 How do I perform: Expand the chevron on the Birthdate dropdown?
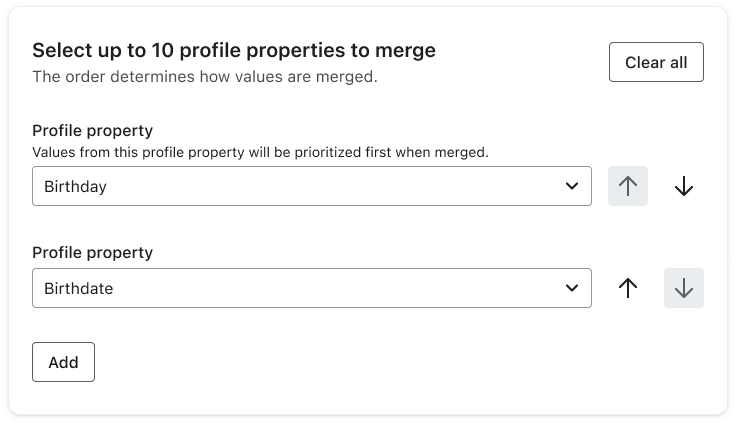tap(572, 288)
